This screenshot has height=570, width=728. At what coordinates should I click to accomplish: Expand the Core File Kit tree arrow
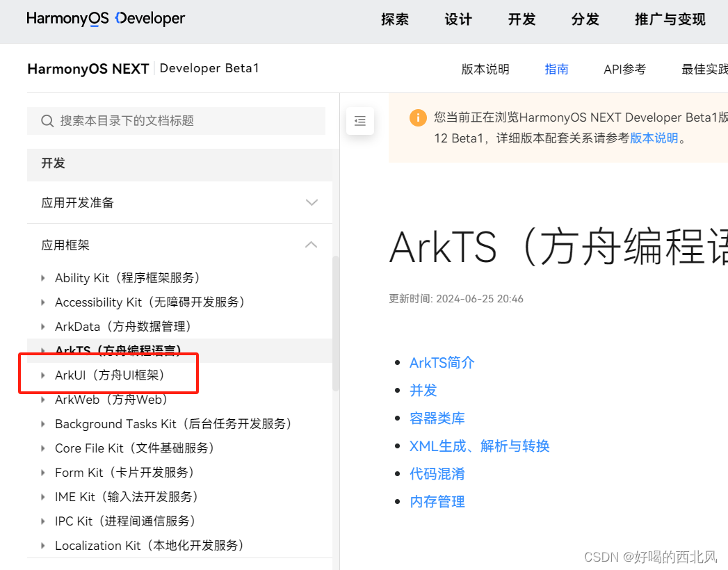(42, 448)
